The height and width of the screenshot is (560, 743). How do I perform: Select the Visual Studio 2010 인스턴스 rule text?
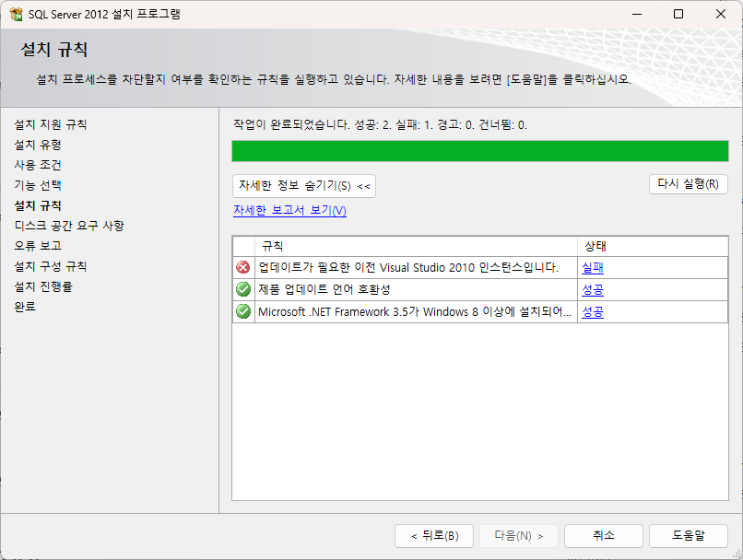click(408, 267)
